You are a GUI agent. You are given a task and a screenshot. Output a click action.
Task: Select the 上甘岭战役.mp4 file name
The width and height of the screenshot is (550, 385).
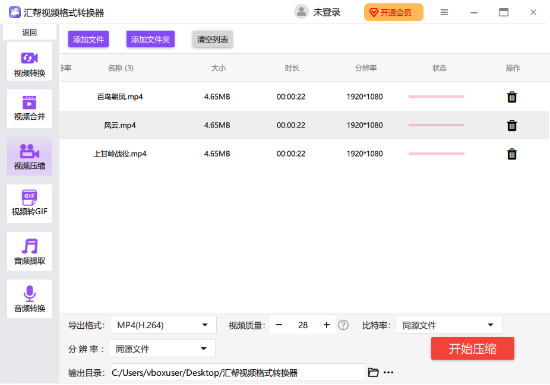[120, 154]
